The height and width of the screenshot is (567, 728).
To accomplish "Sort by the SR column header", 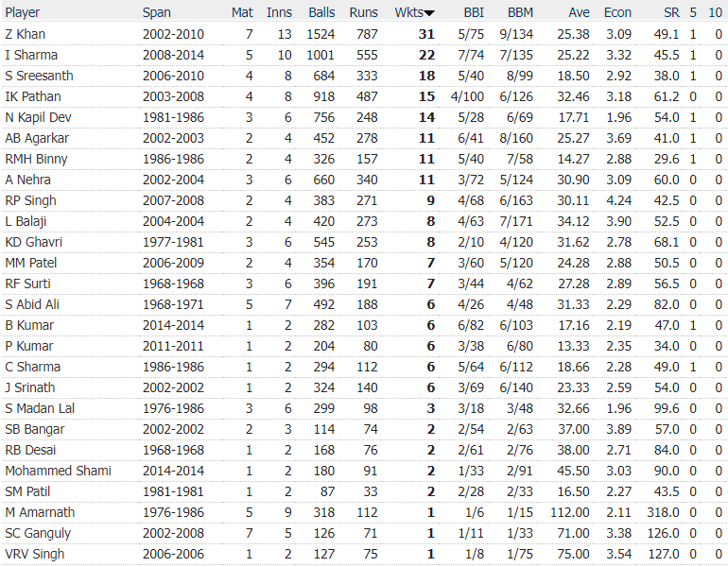I will coord(671,12).
